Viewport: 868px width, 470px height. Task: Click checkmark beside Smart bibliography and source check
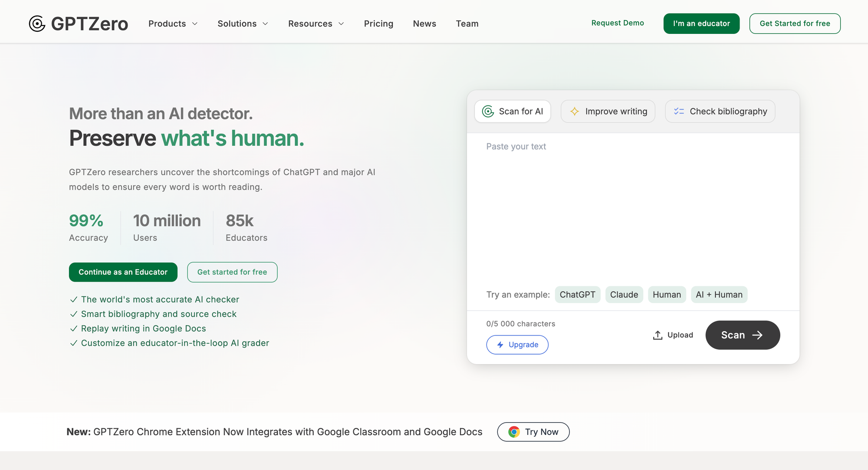(73, 314)
